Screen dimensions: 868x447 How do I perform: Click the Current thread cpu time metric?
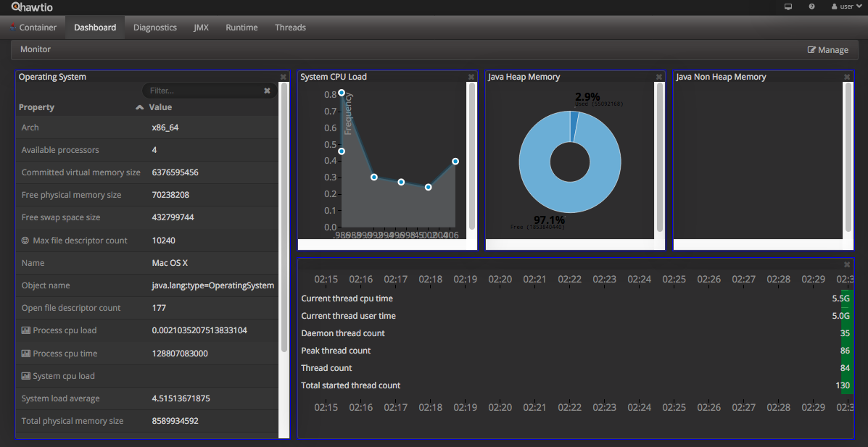pyautogui.click(x=347, y=298)
